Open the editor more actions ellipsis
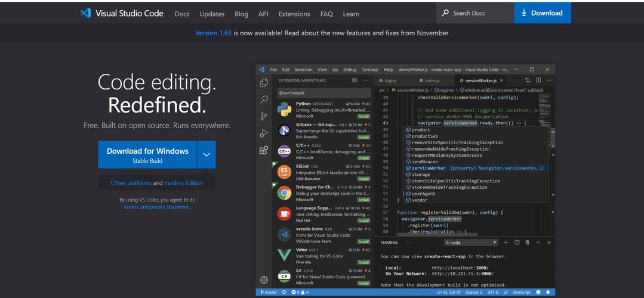 549,80
